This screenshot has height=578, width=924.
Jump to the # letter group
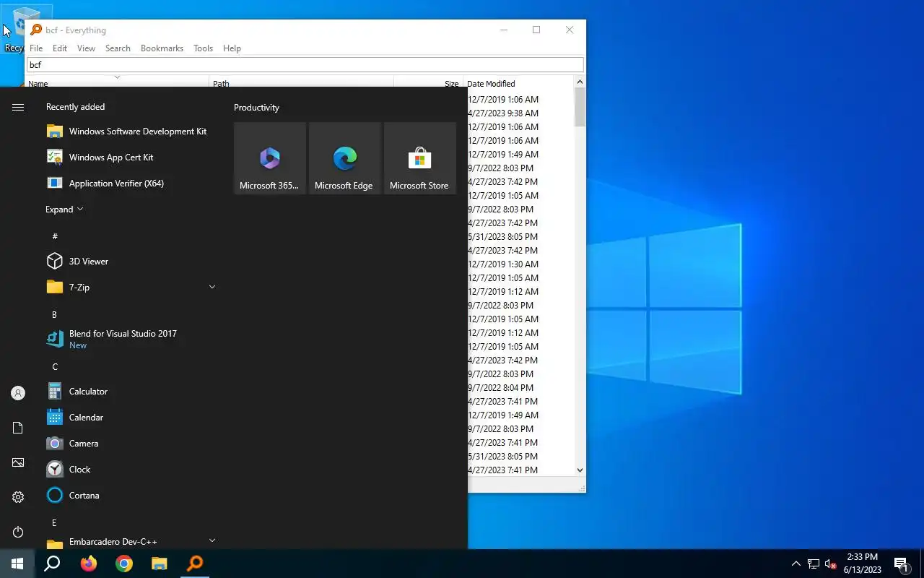[55, 236]
